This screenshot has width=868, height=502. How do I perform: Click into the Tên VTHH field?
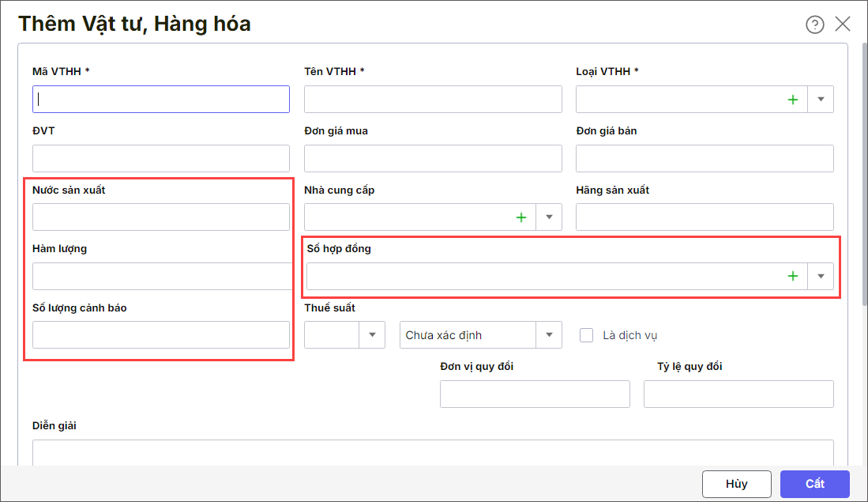pyautogui.click(x=433, y=100)
